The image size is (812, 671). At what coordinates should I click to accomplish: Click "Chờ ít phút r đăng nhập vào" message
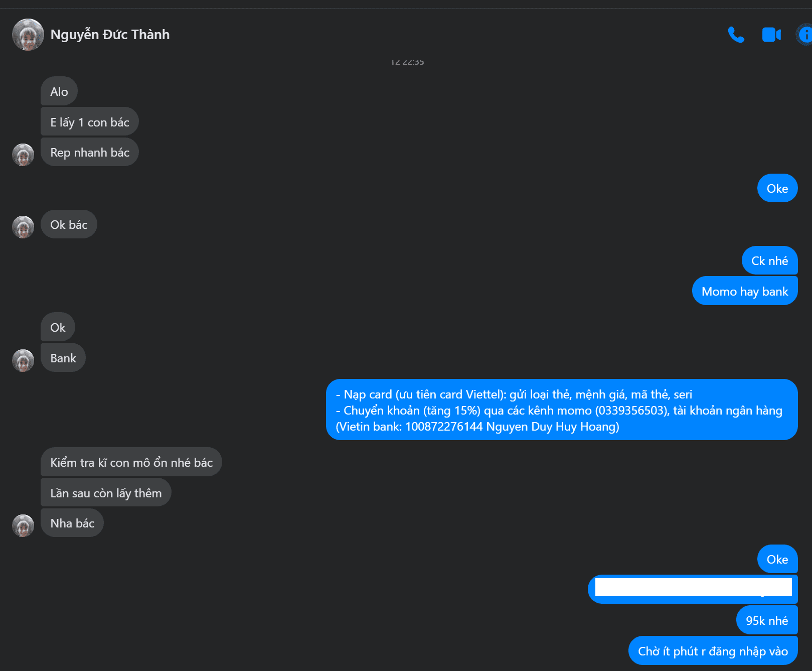(x=712, y=651)
